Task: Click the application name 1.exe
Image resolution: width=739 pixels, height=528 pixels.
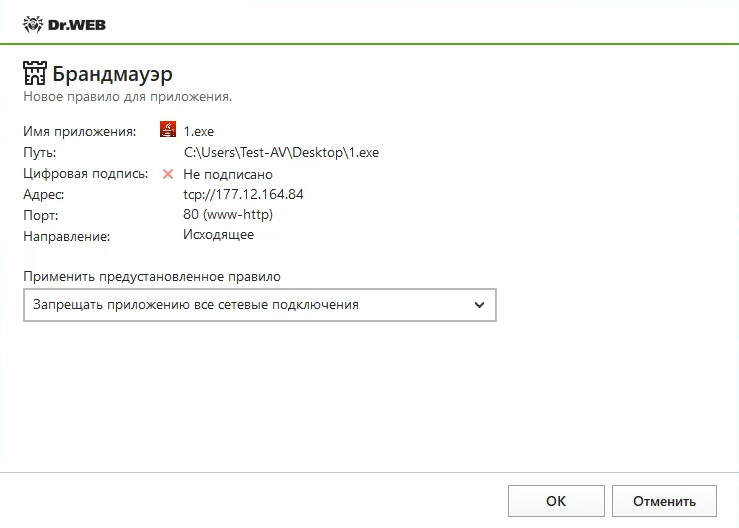Action: 198,132
